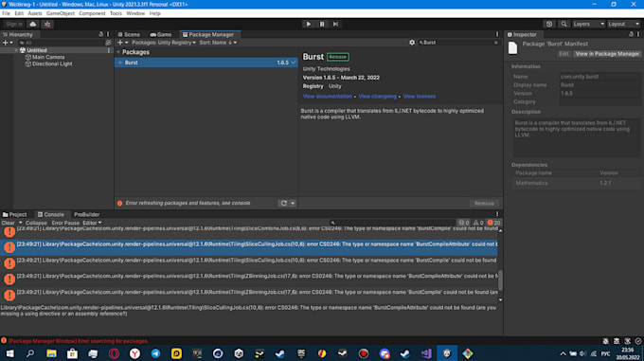Open the Inspector panel kebab menu
Image resolution: width=644 pixels, height=361 pixels.
pyautogui.click(x=638, y=34)
